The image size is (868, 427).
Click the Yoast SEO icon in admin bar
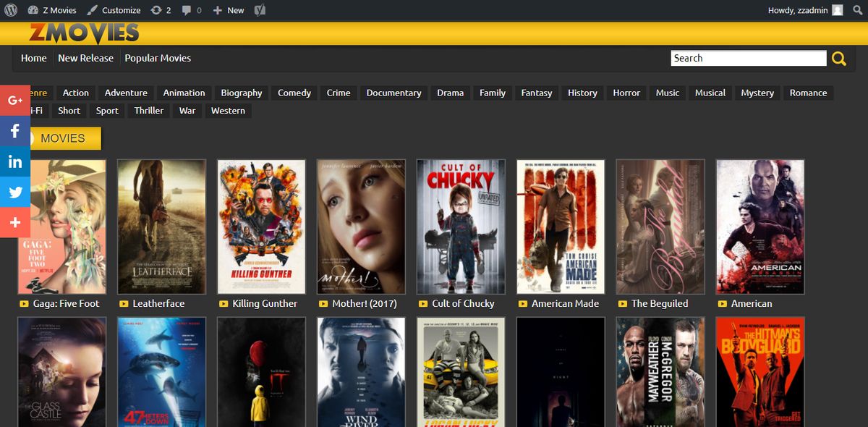click(x=259, y=10)
